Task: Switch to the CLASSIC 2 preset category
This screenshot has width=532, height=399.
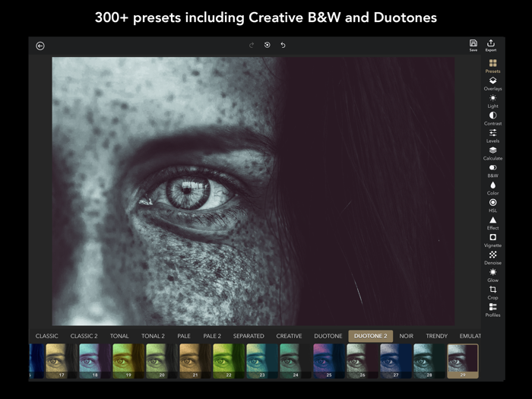Action: click(x=84, y=336)
